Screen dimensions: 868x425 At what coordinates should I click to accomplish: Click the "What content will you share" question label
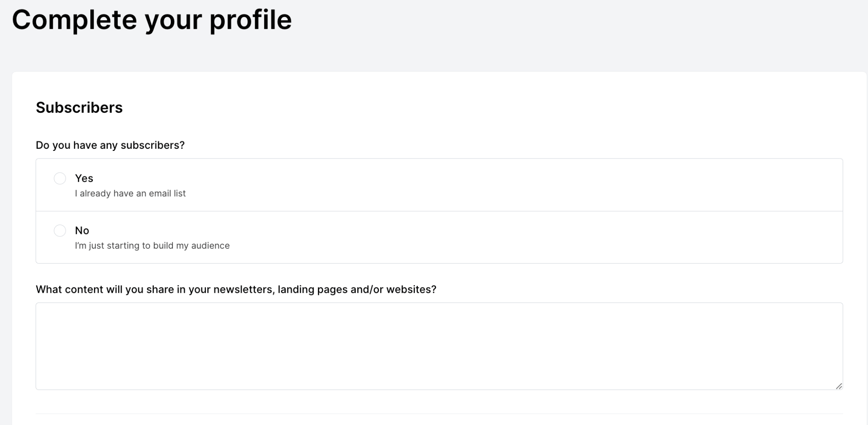coord(236,289)
